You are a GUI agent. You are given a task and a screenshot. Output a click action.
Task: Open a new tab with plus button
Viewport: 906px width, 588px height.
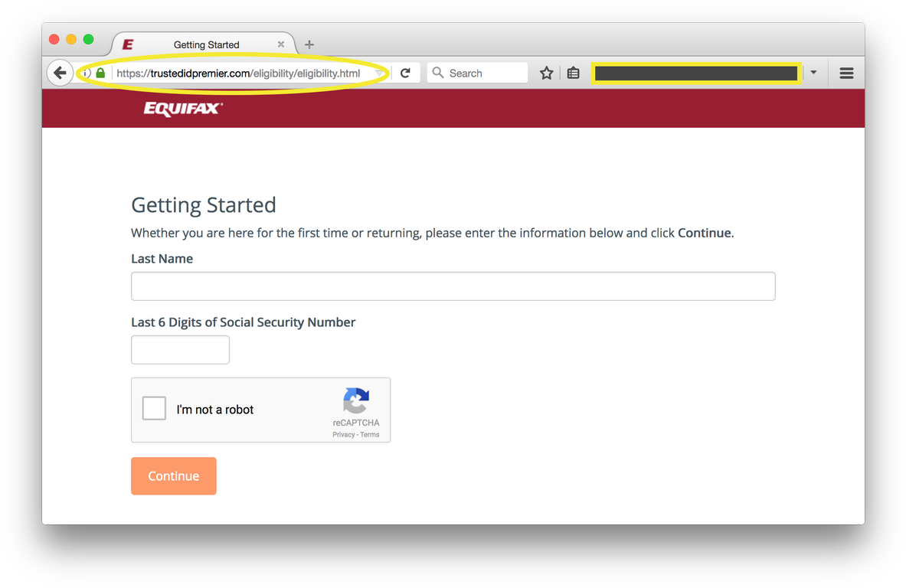coord(309,44)
